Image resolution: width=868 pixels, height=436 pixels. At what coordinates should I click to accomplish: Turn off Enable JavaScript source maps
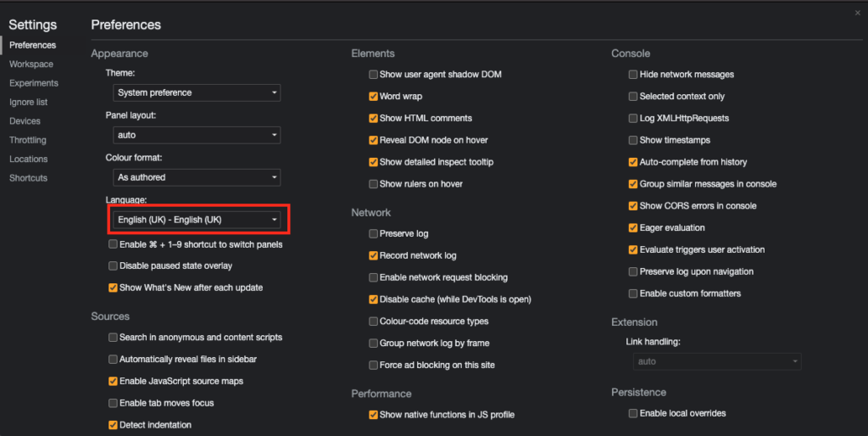coord(113,382)
